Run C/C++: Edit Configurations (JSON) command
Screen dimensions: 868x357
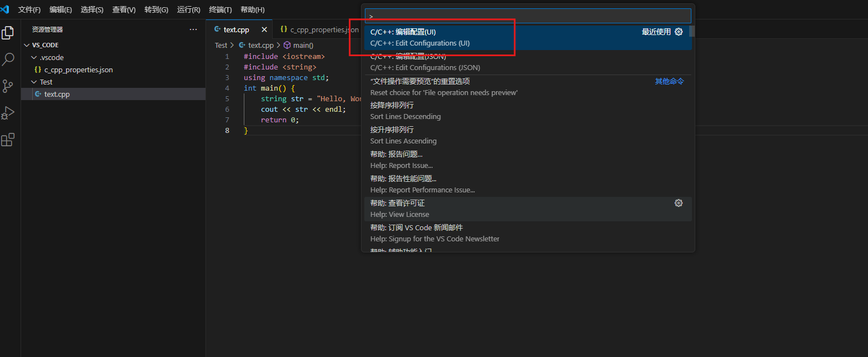point(528,62)
